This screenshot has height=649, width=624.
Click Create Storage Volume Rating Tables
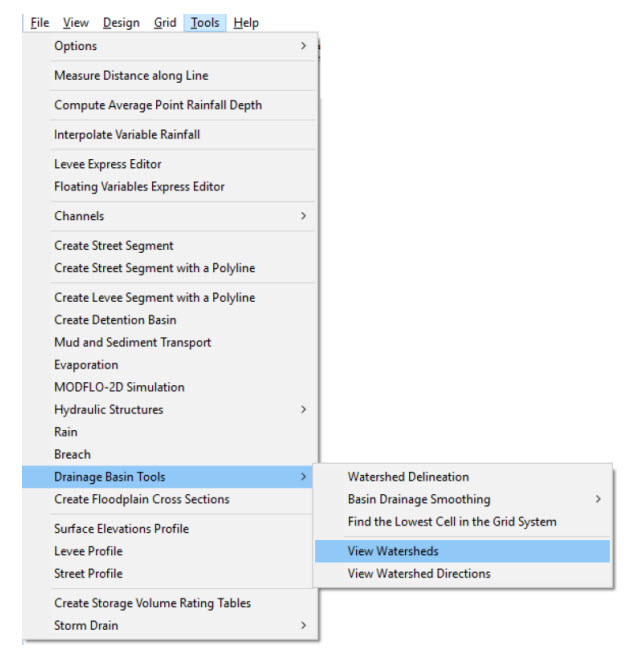[152, 603]
